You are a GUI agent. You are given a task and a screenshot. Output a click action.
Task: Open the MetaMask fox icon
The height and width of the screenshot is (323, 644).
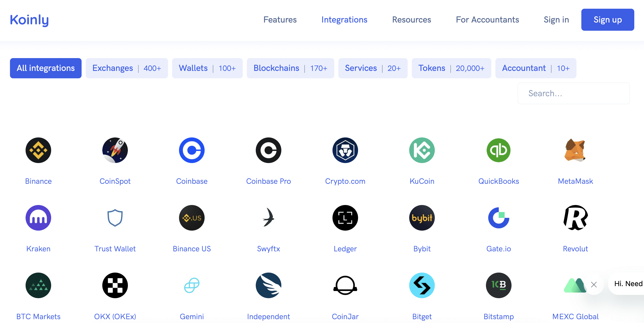point(575,150)
